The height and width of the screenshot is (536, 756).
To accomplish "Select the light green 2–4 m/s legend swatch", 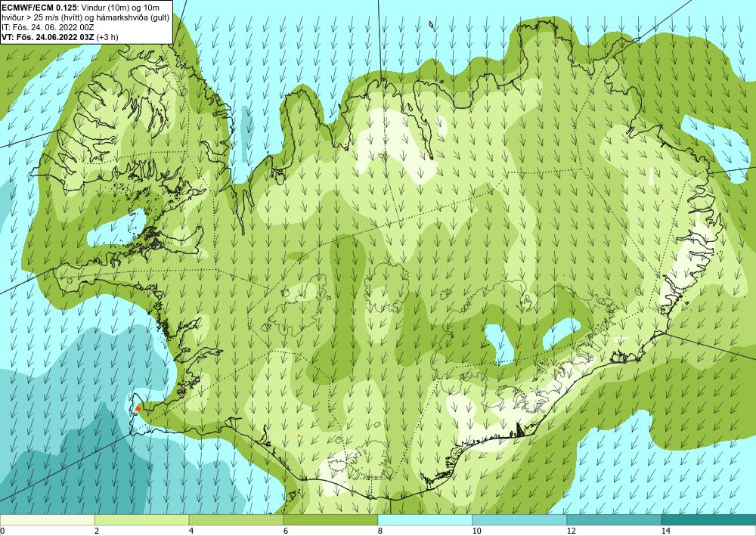I will click(x=142, y=519).
